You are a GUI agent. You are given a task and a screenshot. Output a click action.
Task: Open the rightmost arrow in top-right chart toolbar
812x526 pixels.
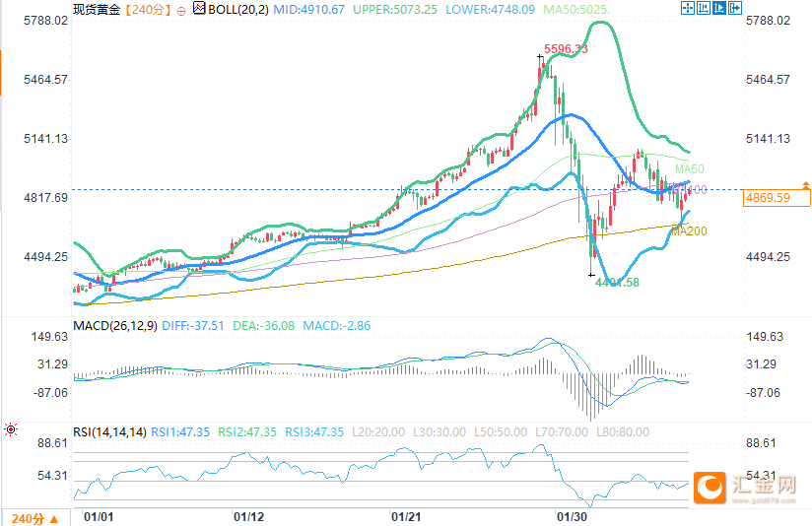coord(734,9)
